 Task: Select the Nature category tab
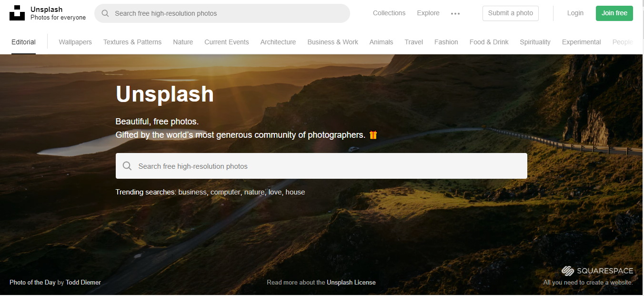click(x=183, y=42)
